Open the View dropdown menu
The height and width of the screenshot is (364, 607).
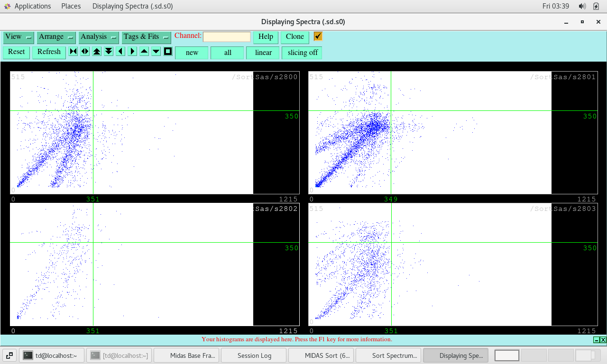[x=18, y=37]
